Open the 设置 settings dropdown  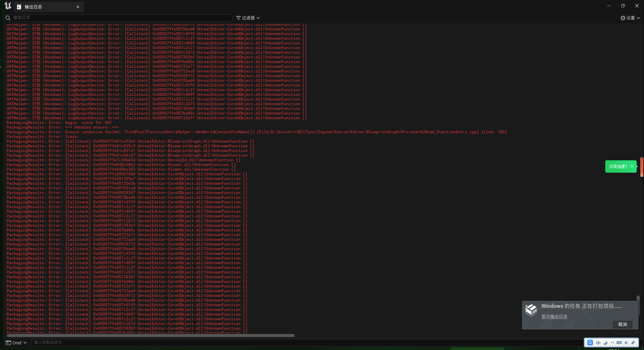630,18
